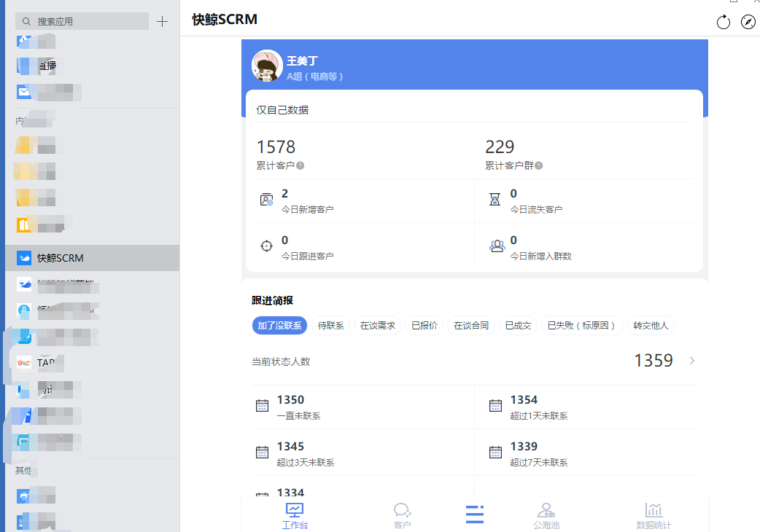Click the calendar icon for 超过1天未联系
760x532 pixels.
coord(495,406)
